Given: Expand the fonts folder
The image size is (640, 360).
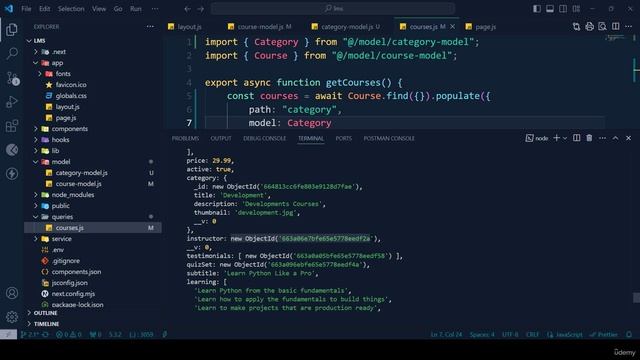Looking at the screenshot, I should 40,74.
